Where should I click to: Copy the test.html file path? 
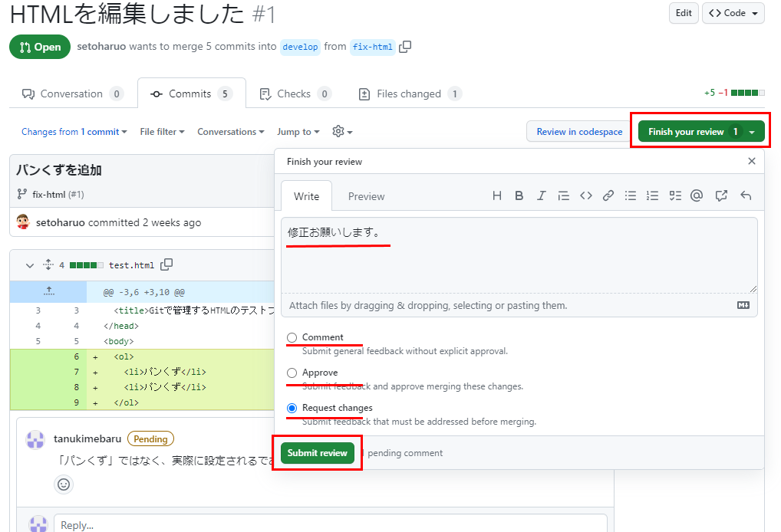[x=166, y=264]
